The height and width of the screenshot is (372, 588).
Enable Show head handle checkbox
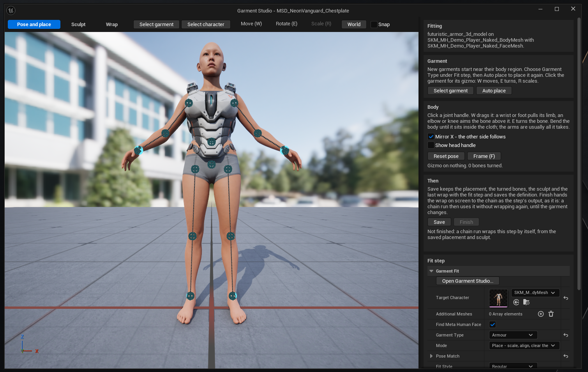point(431,145)
